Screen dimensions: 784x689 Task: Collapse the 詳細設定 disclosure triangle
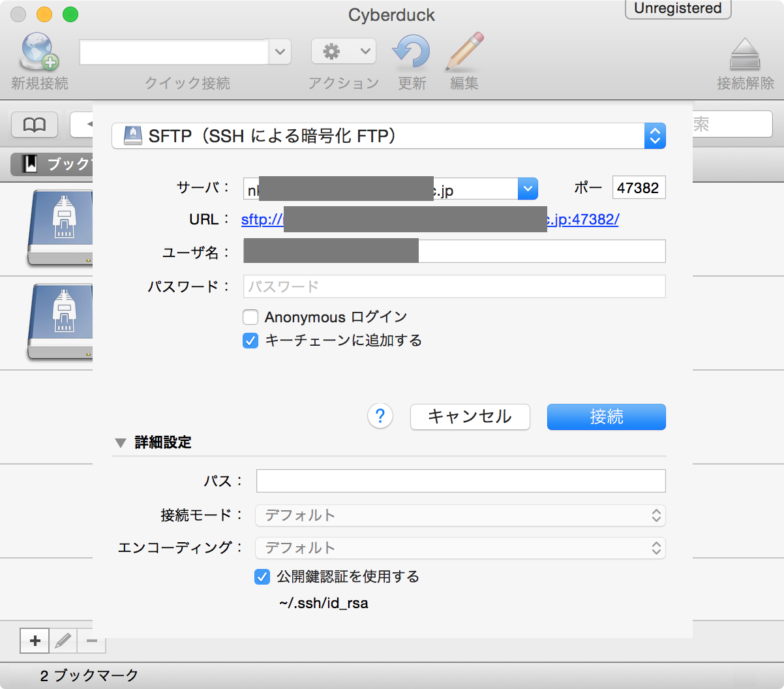tap(120, 443)
